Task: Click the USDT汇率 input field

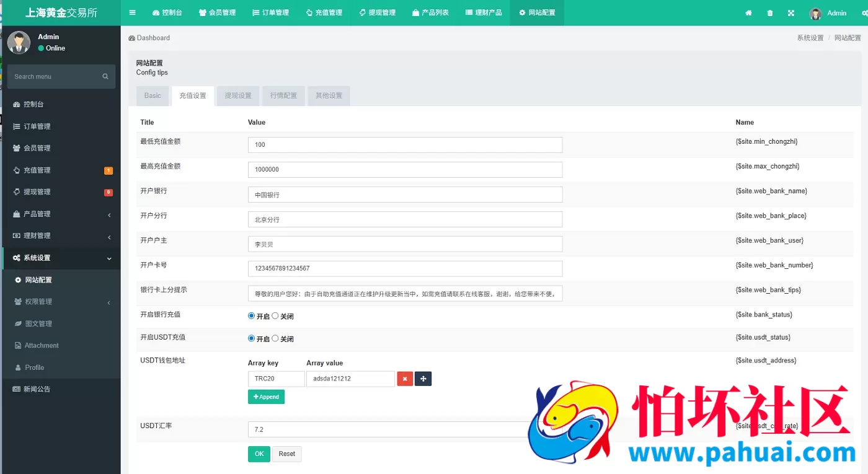Action: pyautogui.click(x=405, y=429)
